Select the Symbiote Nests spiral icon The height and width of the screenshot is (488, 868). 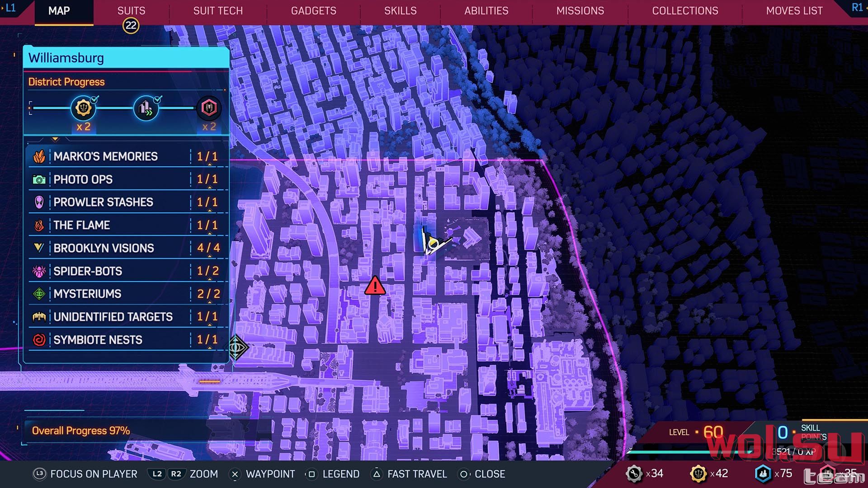[39, 340]
